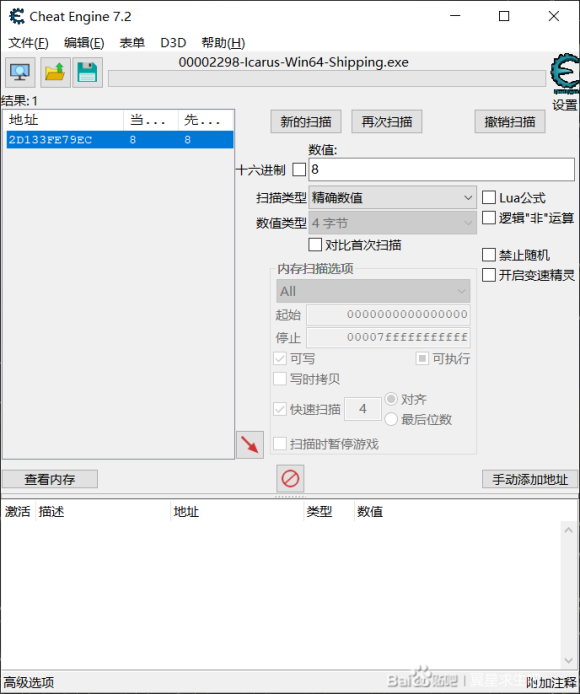The height and width of the screenshot is (694, 580).
Task: Open the 数值类型 4 字节 dropdown
Action: point(392,223)
